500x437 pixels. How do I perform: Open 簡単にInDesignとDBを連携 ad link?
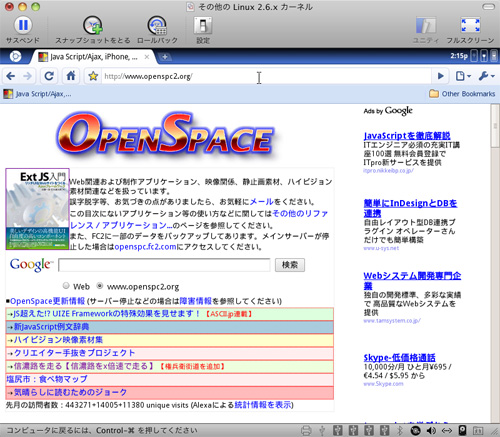coord(410,208)
